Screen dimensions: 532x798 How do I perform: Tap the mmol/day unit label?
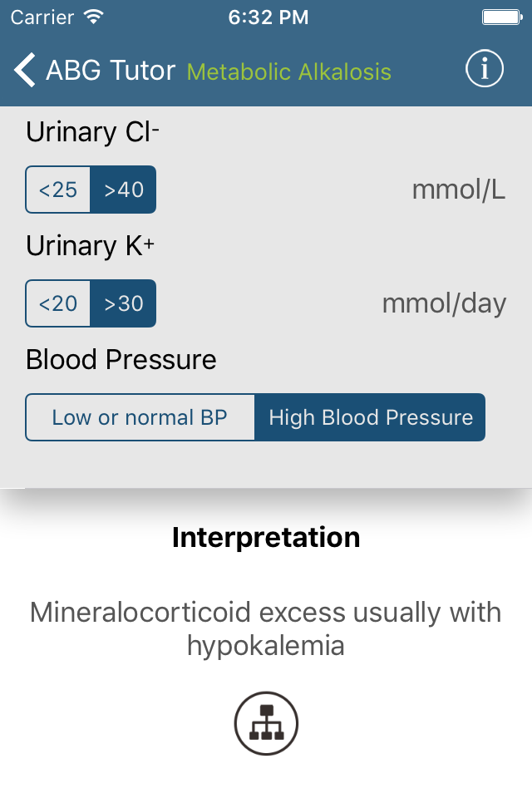[x=444, y=304]
